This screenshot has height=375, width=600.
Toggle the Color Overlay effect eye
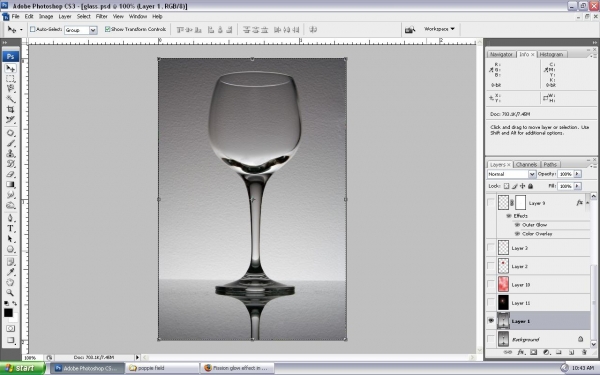click(x=517, y=233)
